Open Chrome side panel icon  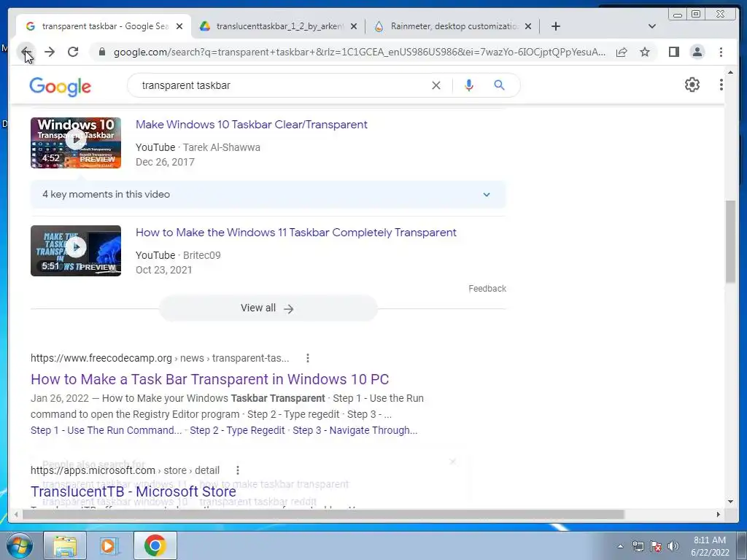point(673,52)
